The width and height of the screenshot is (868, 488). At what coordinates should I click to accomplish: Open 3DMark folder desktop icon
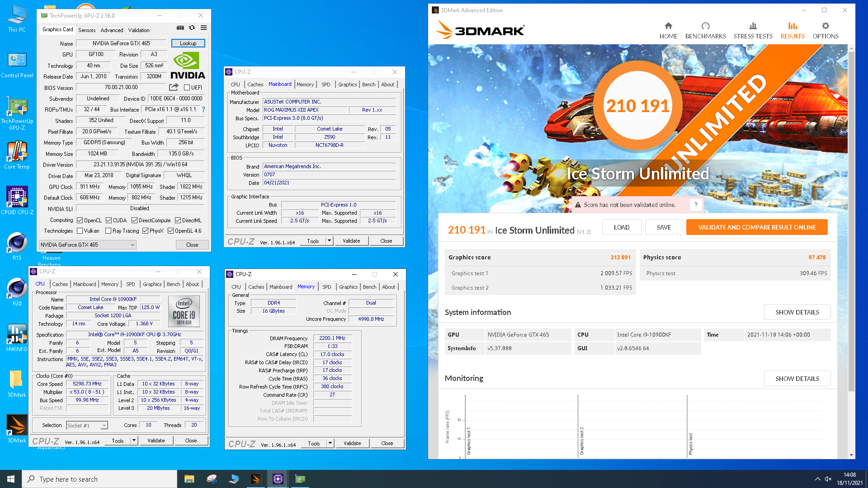pos(17,384)
